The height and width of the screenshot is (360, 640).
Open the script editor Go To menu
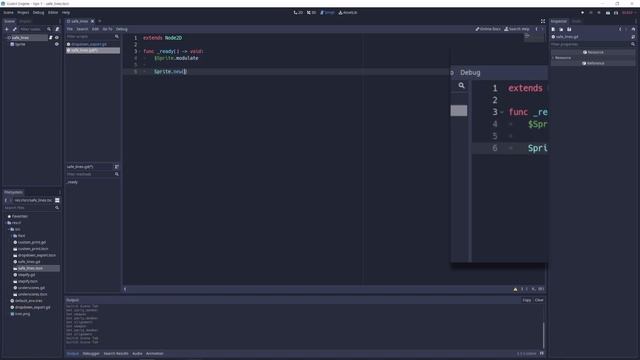107,29
